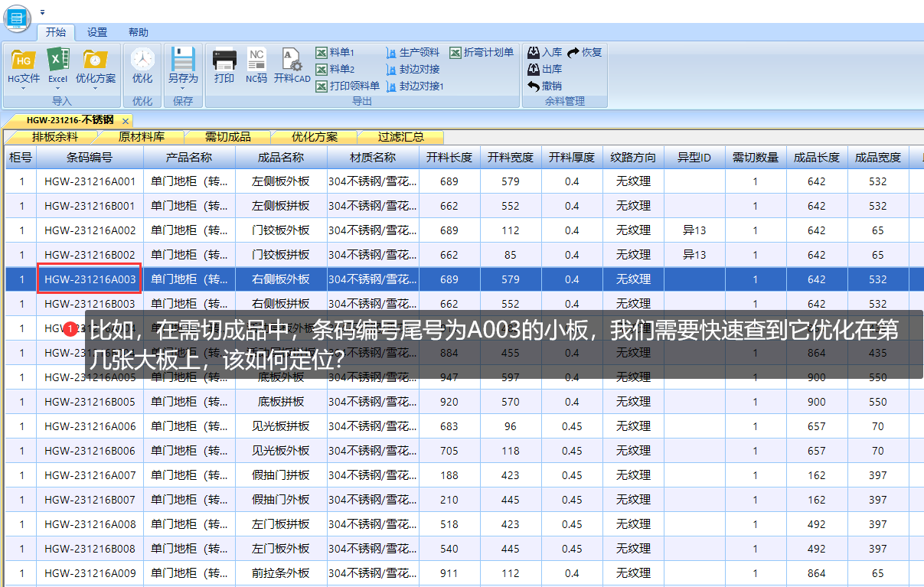This screenshot has width=924, height=587.
Task: Click the 产品名称 column header
Action: point(189,157)
